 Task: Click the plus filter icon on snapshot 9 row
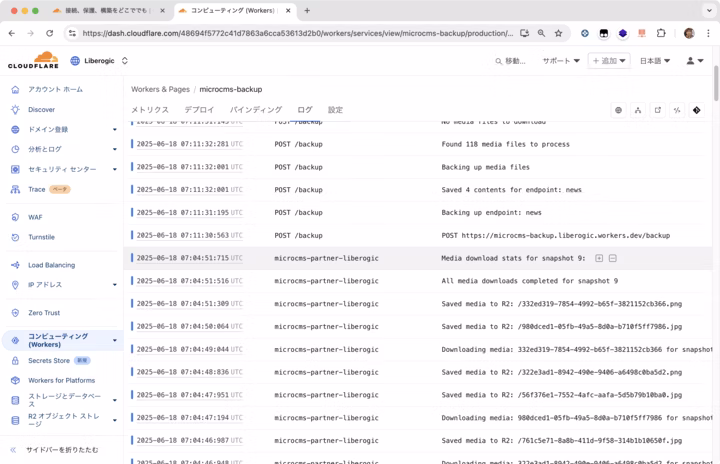tap(599, 258)
